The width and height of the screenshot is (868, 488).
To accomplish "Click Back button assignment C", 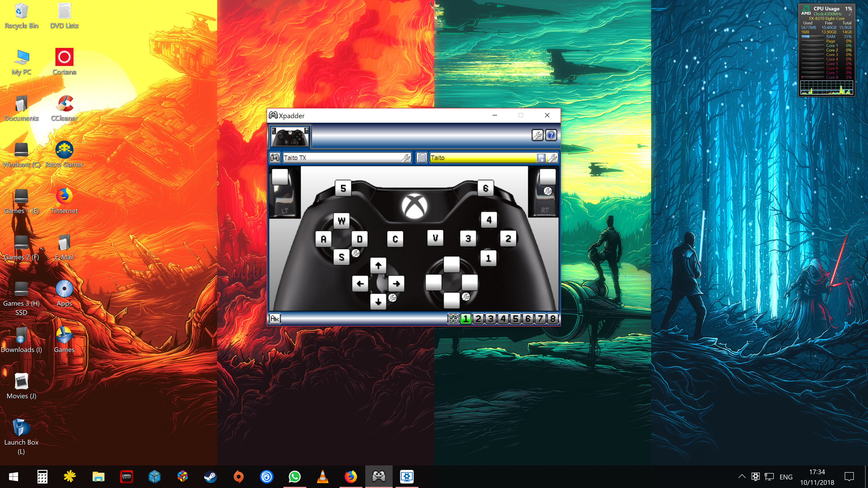I will 395,239.
